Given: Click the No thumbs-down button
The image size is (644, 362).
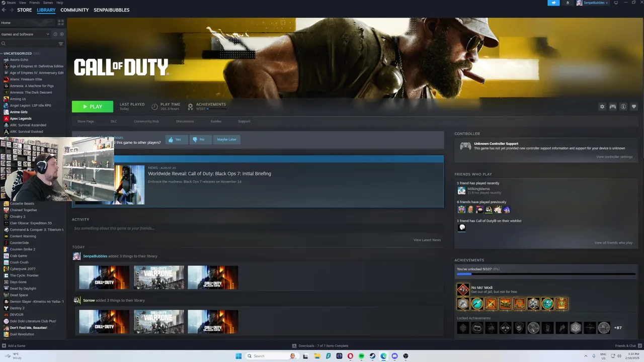Looking at the screenshot, I should coord(199,139).
